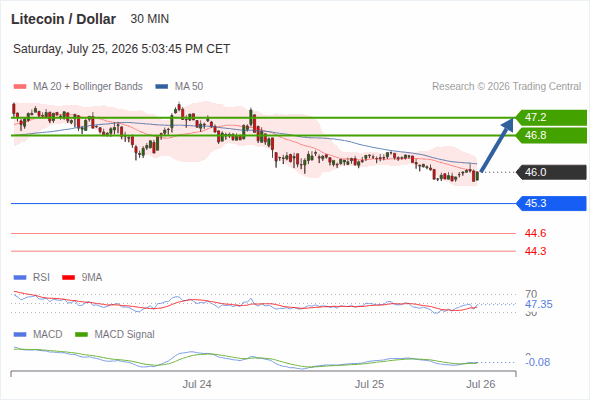Click the date 'Saturday, July 25, 2026 5:03:45 PM CET'

[122, 49]
